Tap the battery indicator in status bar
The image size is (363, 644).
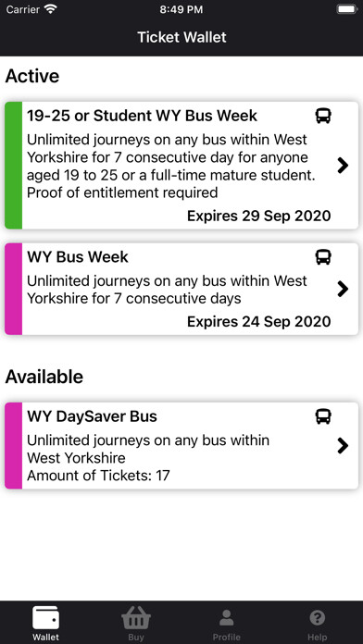coord(347,9)
